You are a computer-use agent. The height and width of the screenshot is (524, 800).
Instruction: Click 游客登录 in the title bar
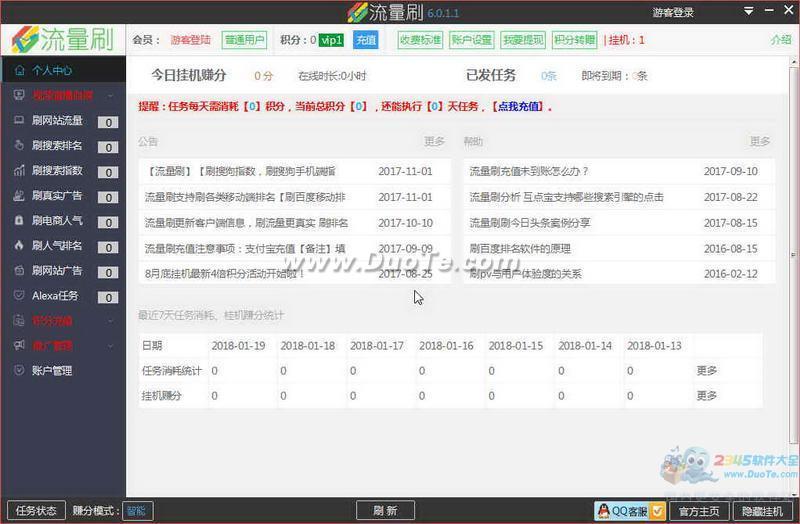673,12
